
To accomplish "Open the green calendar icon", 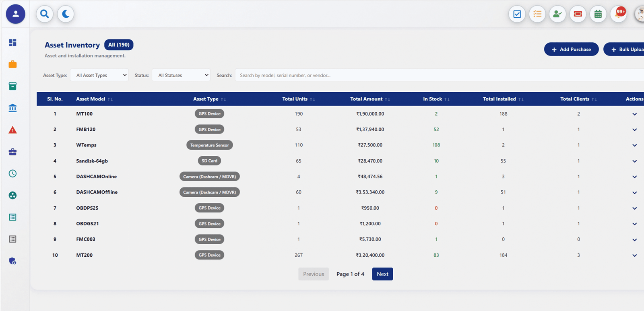I will point(598,14).
